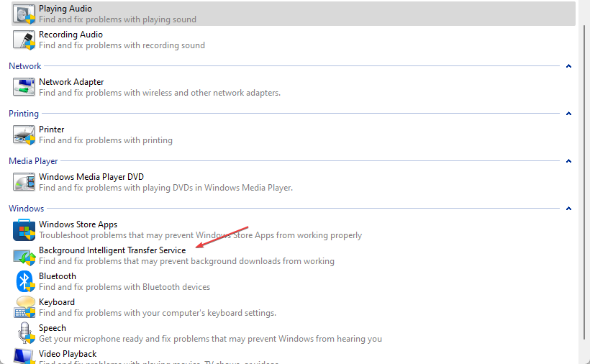The height and width of the screenshot is (364, 590).
Task: Click the Network group heading
Action: coord(25,66)
